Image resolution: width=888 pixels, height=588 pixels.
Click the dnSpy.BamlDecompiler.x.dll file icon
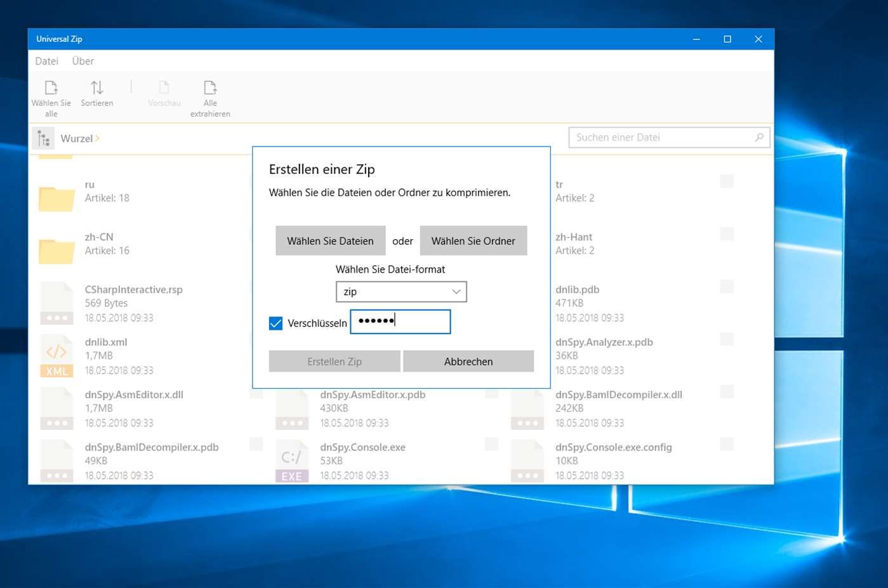pyautogui.click(x=527, y=408)
